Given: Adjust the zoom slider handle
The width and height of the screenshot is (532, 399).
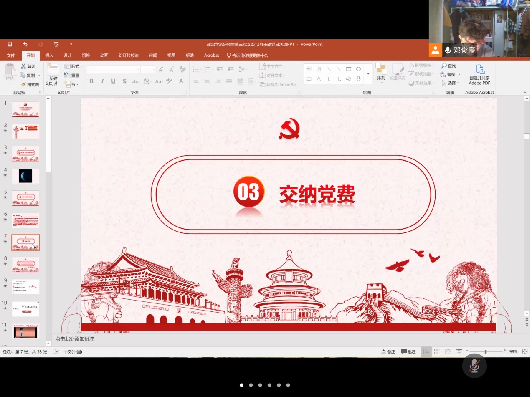Looking at the screenshot, I should [485, 352].
